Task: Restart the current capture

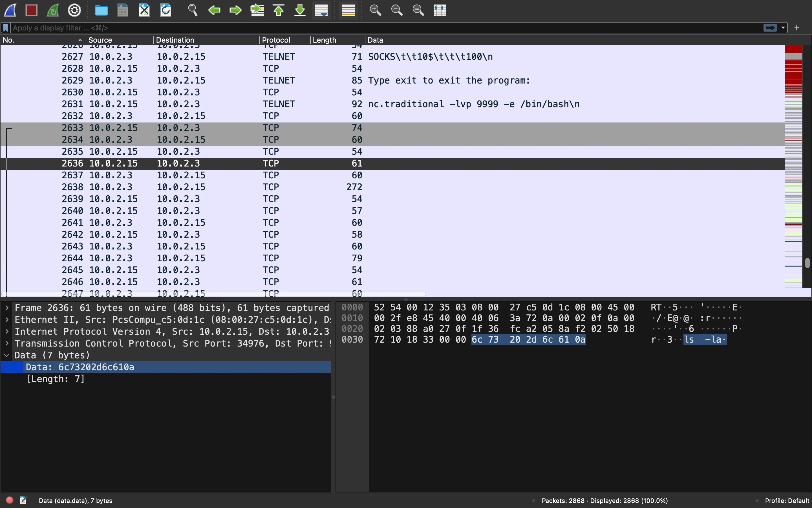Action: 53,10
